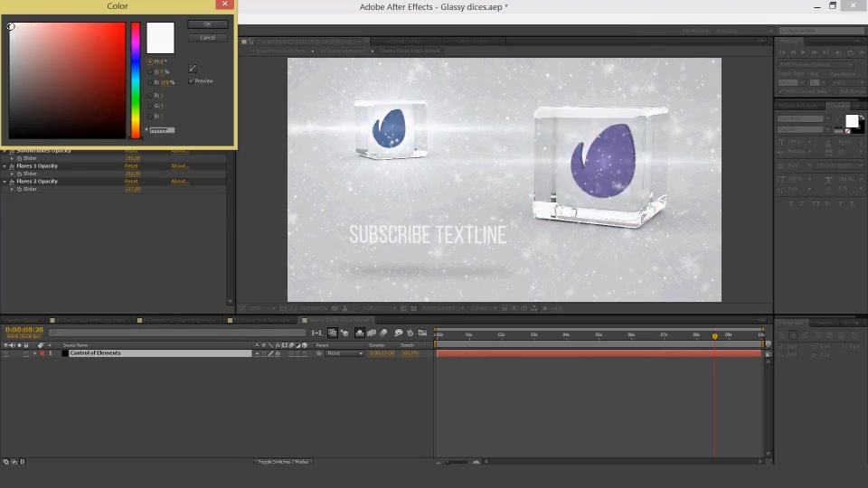Viewport: 868px width, 488px height.
Task: Click the white new-color preview swatch
Action: (160, 38)
